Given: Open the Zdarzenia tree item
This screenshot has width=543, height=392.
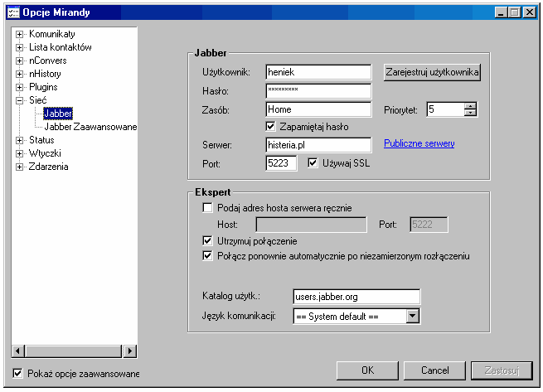Looking at the screenshot, I should [48, 167].
